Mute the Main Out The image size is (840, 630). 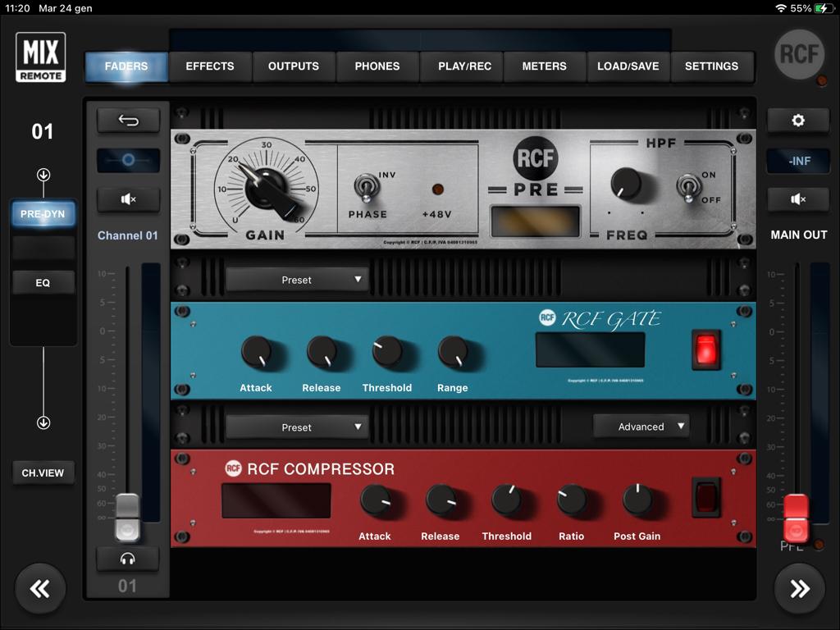click(x=798, y=199)
